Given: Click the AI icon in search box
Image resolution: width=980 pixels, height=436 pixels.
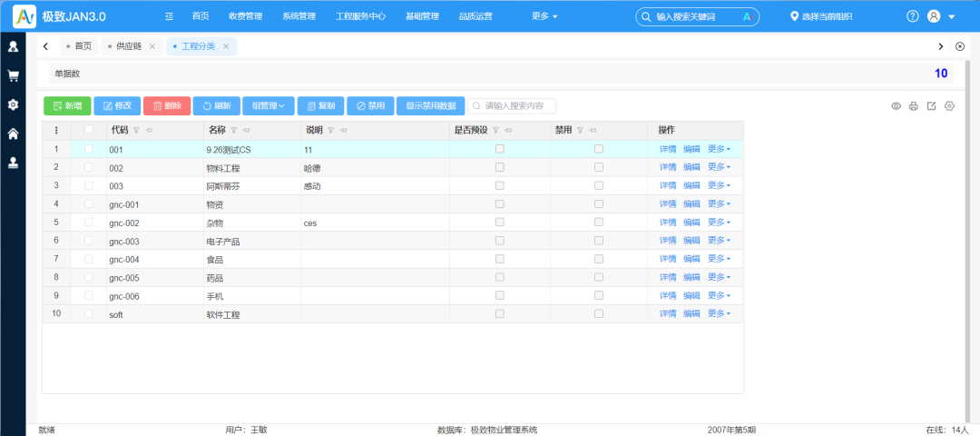Looking at the screenshot, I should click(746, 17).
